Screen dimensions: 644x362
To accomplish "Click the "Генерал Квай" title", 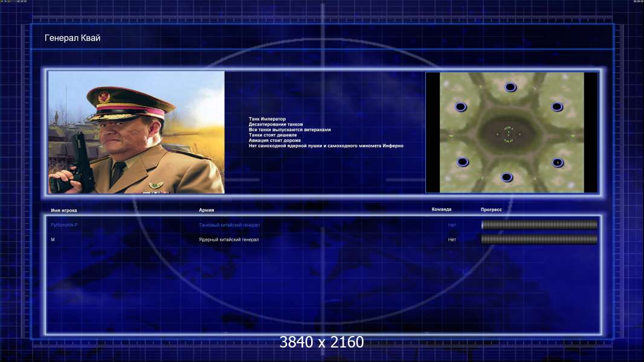I will point(72,38).
